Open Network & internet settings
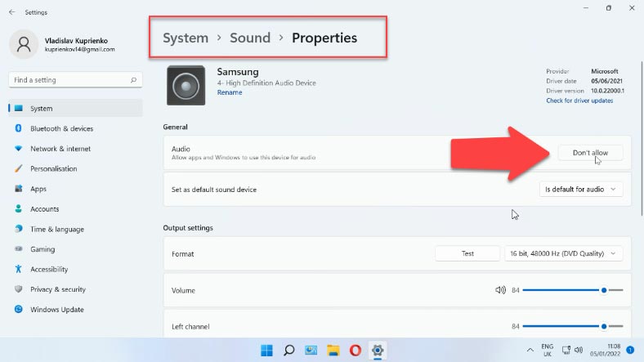The height and width of the screenshot is (362, 644). 75,149
